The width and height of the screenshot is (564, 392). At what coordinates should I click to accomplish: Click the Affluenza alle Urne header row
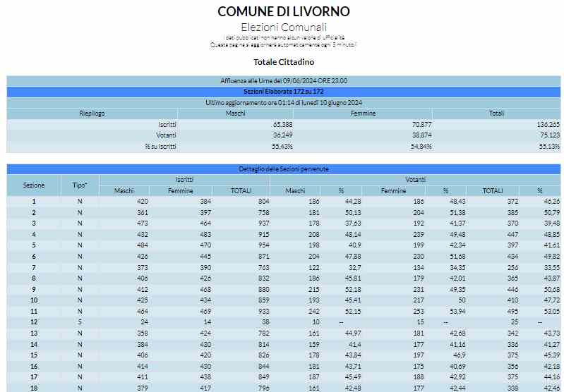283,81
